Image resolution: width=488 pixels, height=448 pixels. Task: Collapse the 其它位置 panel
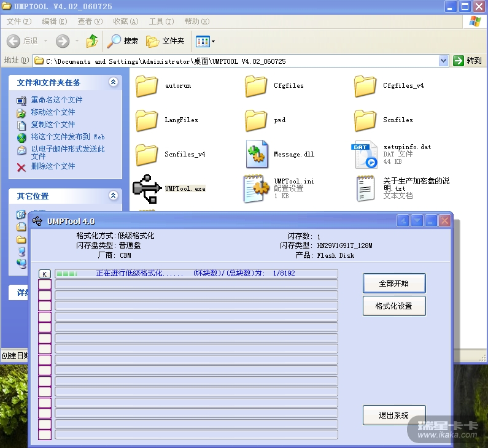(114, 195)
